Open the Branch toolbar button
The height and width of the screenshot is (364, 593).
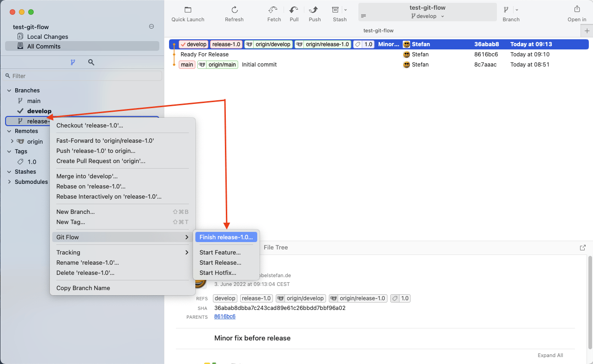(x=507, y=10)
